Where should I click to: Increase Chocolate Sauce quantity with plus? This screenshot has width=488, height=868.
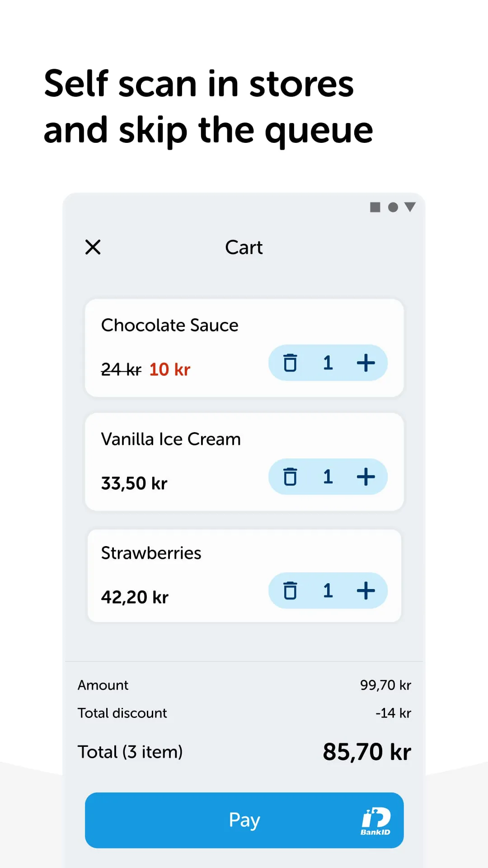tap(366, 363)
